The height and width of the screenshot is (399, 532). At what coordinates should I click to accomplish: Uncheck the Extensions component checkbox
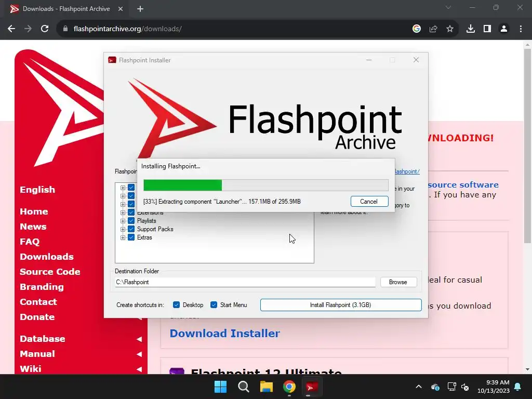click(131, 212)
